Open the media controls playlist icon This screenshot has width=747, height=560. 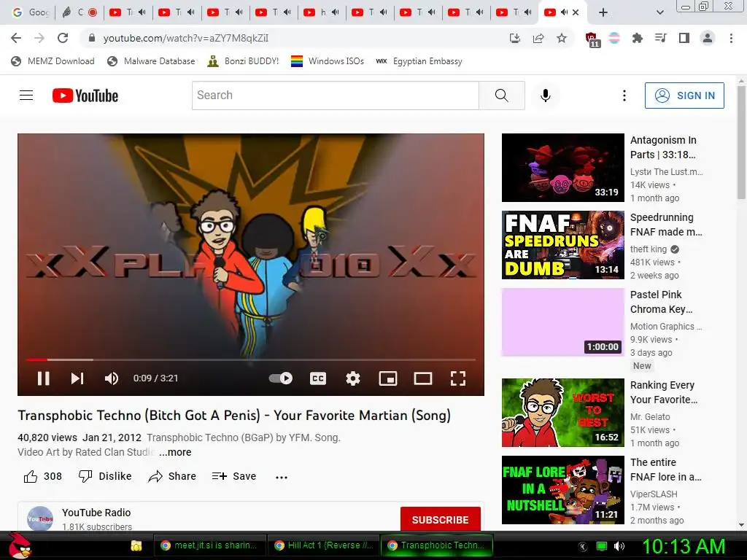pos(660,38)
